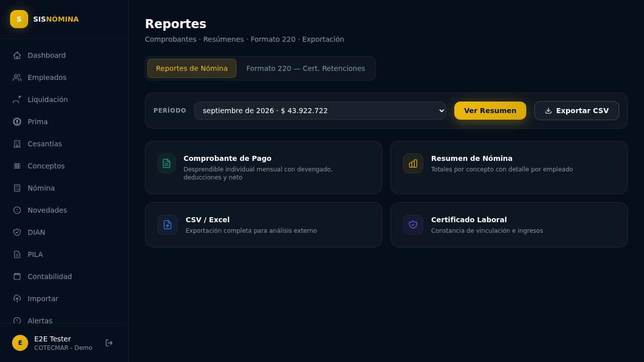
Task: Click the Empleados people icon
Action: tap(17, 77)
